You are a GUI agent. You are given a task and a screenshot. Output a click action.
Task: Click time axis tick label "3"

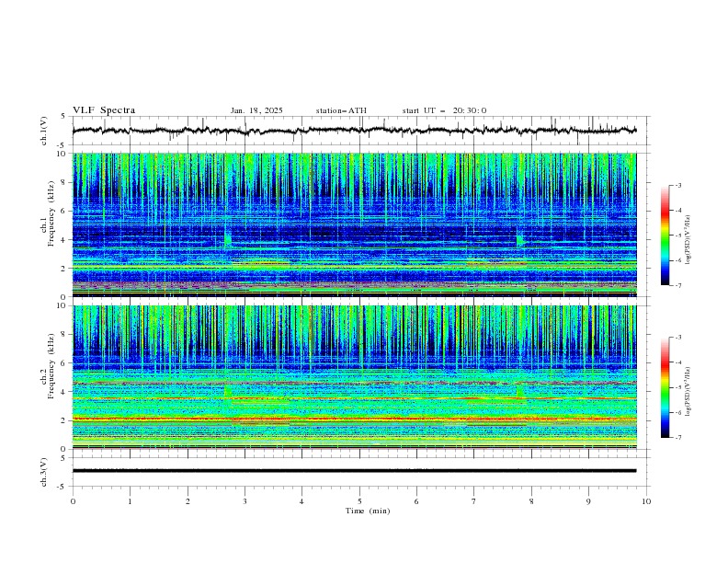click(245, 501)
